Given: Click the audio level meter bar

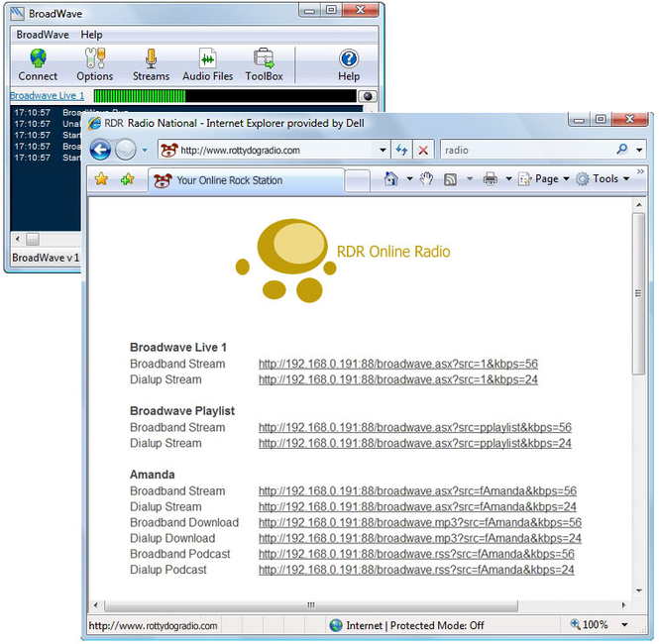Looking at the screenshot, I should point(225,96).
